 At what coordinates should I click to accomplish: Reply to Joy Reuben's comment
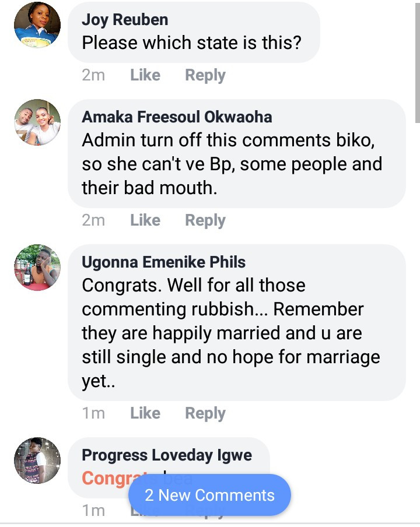click(x=205, y=75)
